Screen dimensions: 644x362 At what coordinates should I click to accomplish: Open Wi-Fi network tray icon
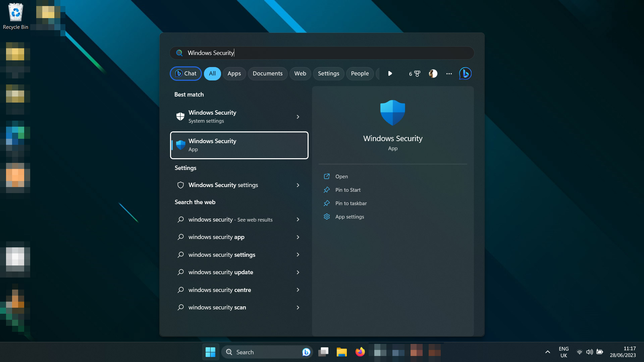pyautogui.click(x=579, y=352)
